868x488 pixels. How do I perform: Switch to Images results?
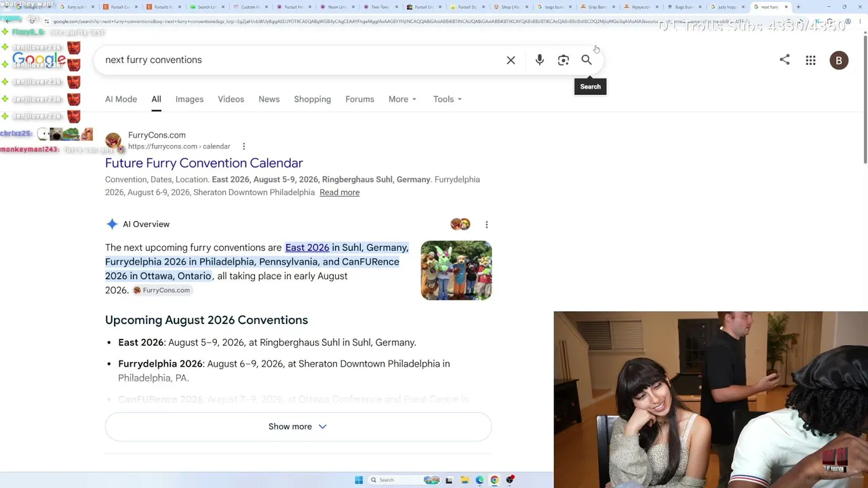coord(189,99)
